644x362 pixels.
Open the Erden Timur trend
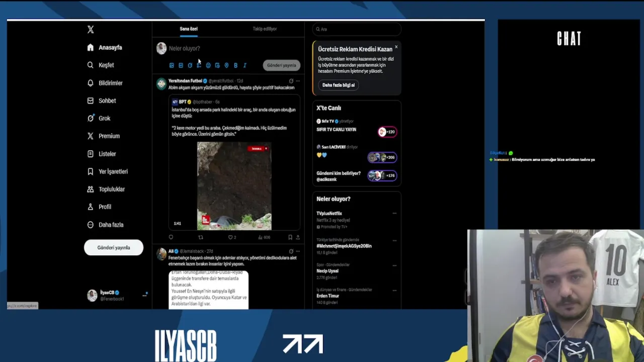coord(328,296)
